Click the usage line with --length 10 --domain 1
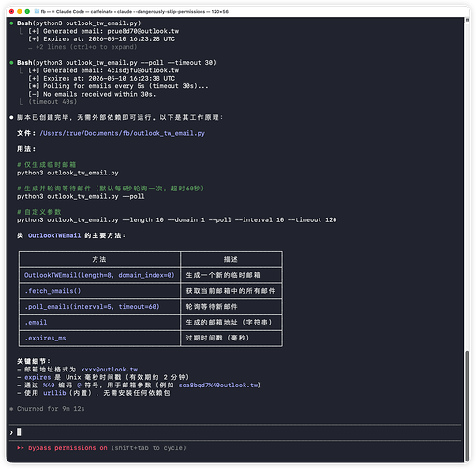The image size is (476, 469). click(177, 220)
